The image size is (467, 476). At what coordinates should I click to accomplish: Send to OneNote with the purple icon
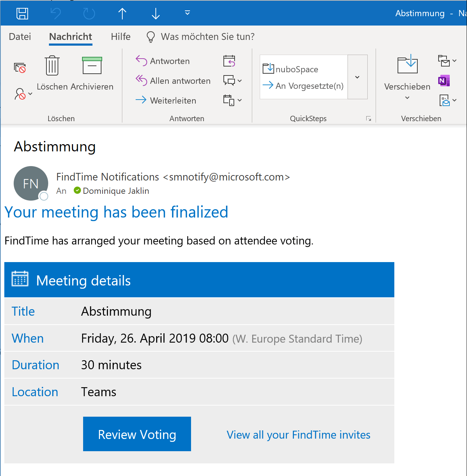444,81
